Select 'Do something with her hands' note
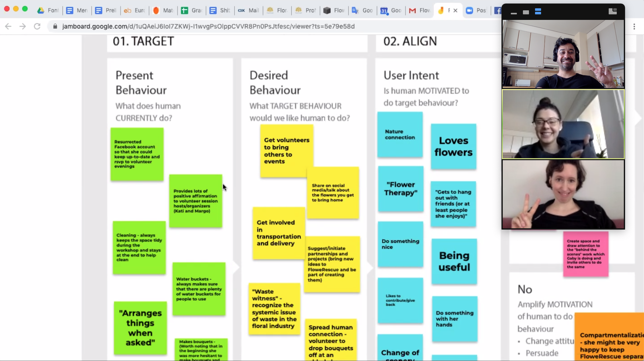Screen dimensions: 644x361 455,319
